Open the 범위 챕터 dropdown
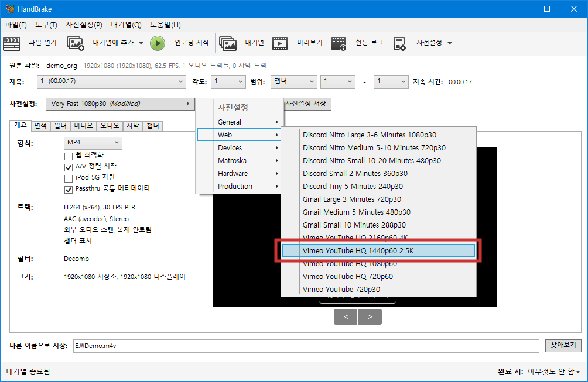The height and width of the screenshot is (382, 588). tap(293, 82)
